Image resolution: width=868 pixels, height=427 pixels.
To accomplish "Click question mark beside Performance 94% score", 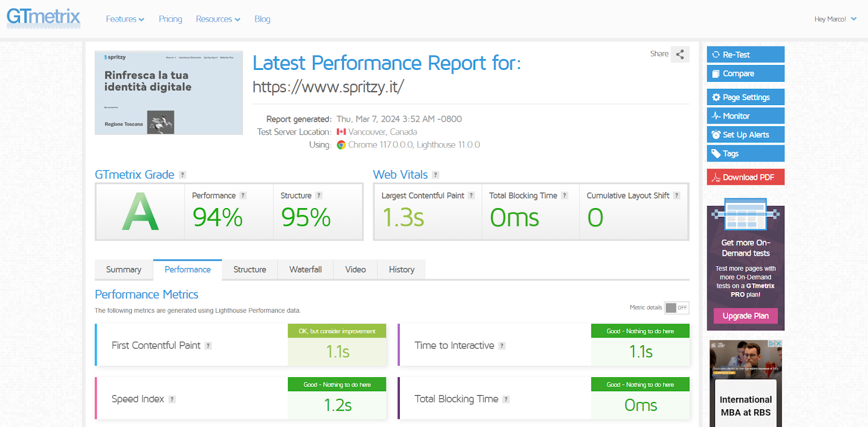I will (x=243, y=196).
